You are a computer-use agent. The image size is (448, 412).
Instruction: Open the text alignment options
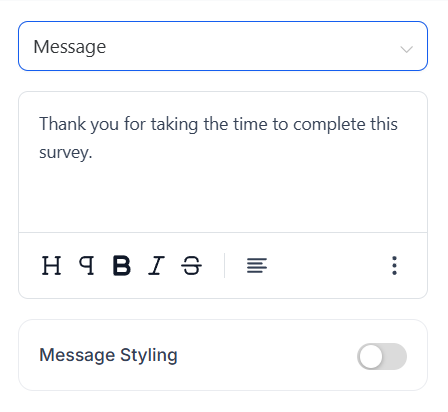pyautogui.click(x=257, y=266)
